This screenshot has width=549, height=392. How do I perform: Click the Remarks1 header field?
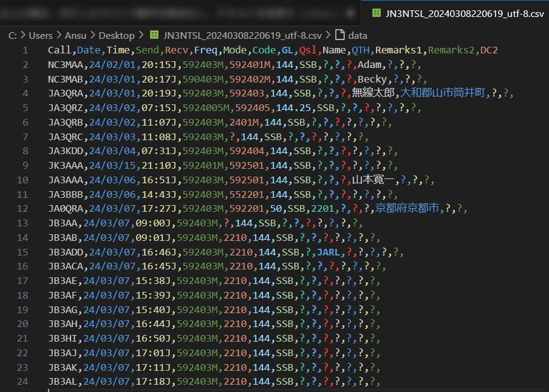coord(400,50)
